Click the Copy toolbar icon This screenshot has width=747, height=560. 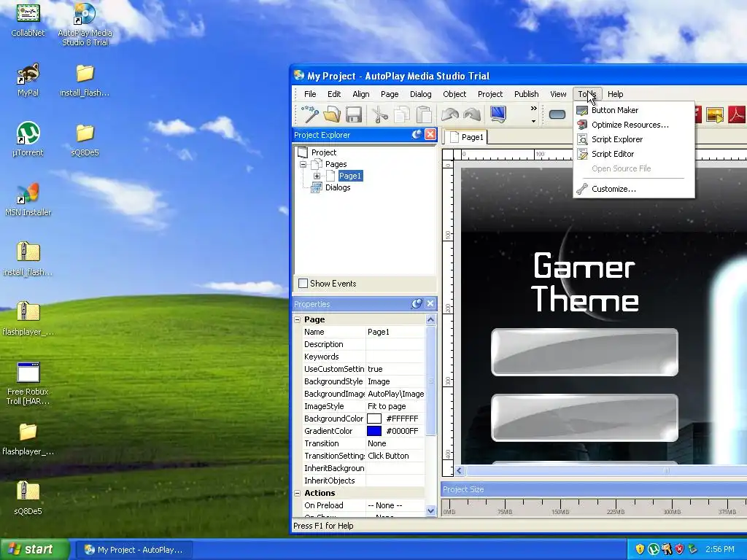(x=401, y=114)
